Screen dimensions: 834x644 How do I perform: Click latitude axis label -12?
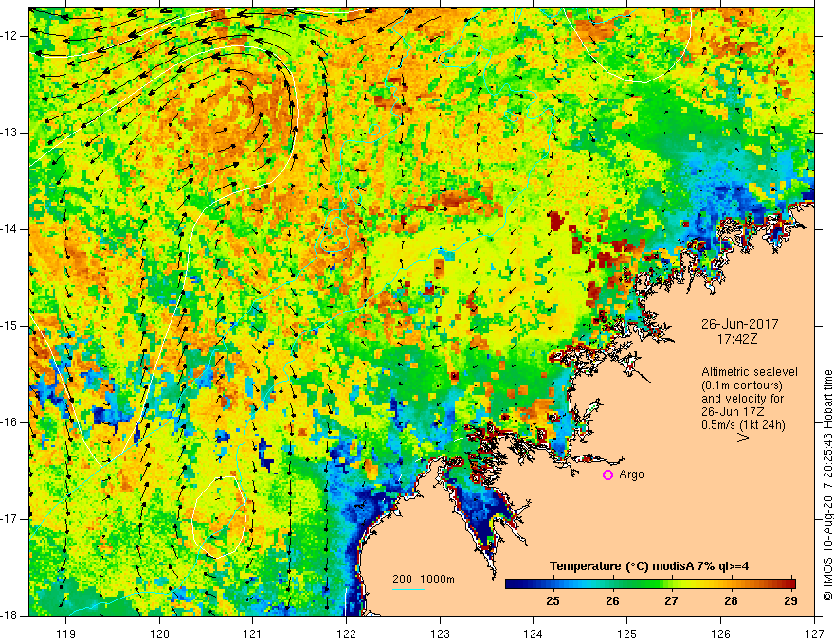click(11, 36)
